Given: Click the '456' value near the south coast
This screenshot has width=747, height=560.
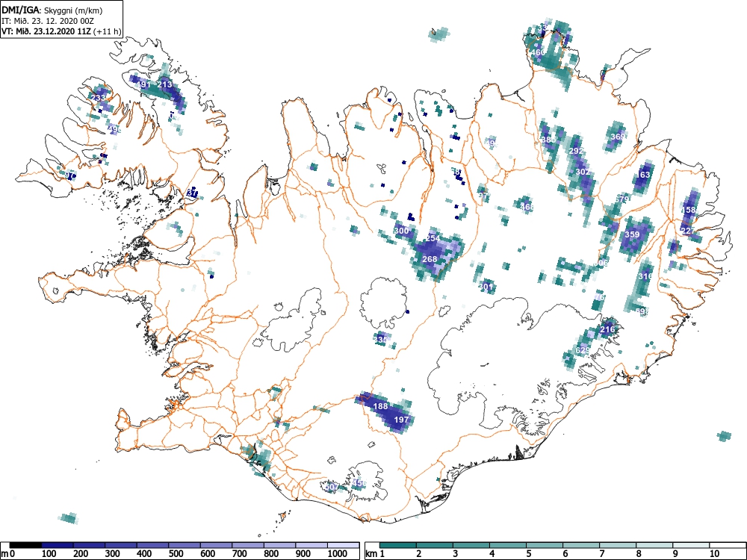Looking at the screenshot, I should point(359,483).
